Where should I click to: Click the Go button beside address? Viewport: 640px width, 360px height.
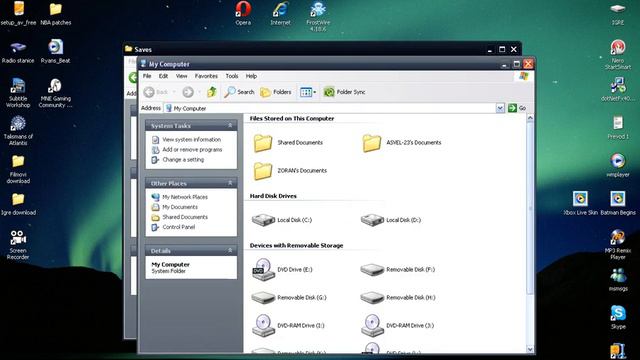point(517,108)
